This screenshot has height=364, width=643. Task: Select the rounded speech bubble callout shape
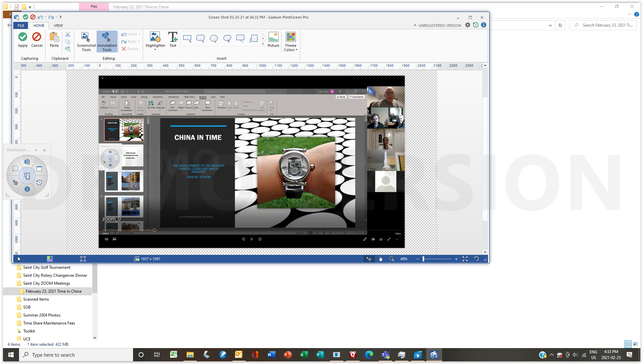(x=201, y=39)
